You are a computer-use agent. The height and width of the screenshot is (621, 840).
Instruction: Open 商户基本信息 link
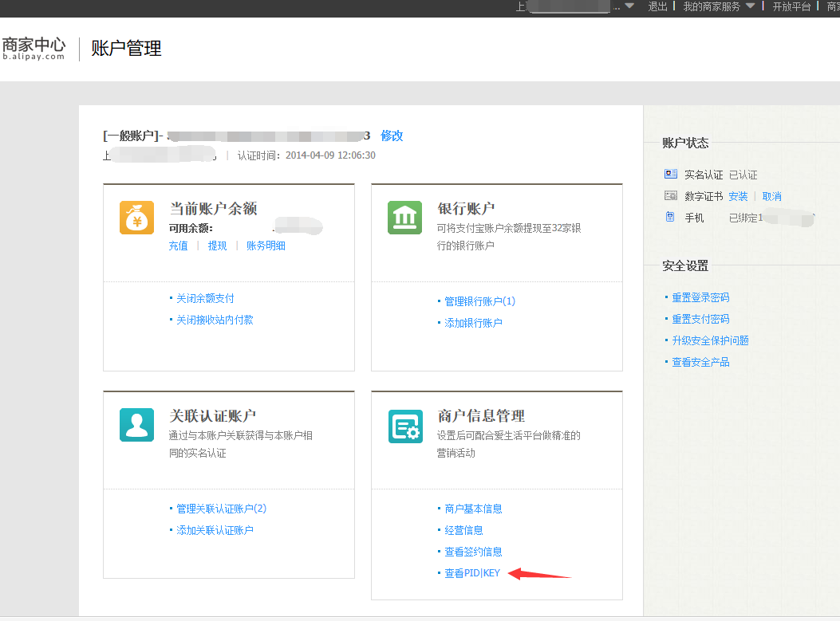tap(474, 509)
